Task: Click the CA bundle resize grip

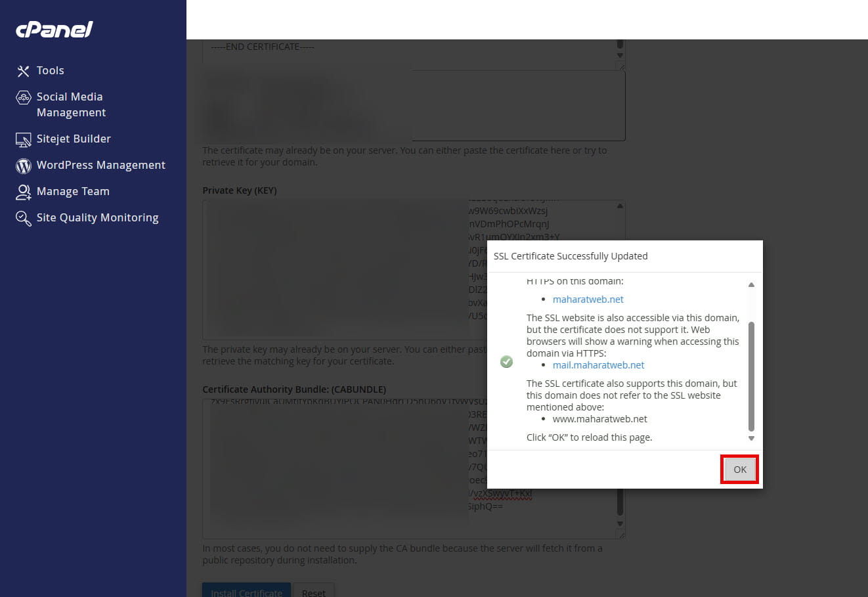Action: [621, 535]
